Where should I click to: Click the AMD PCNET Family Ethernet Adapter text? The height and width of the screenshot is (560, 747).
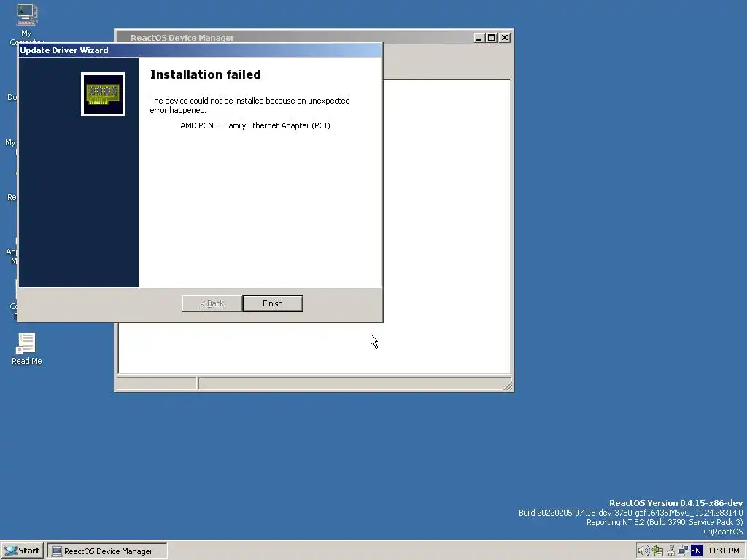pos(255,125)
